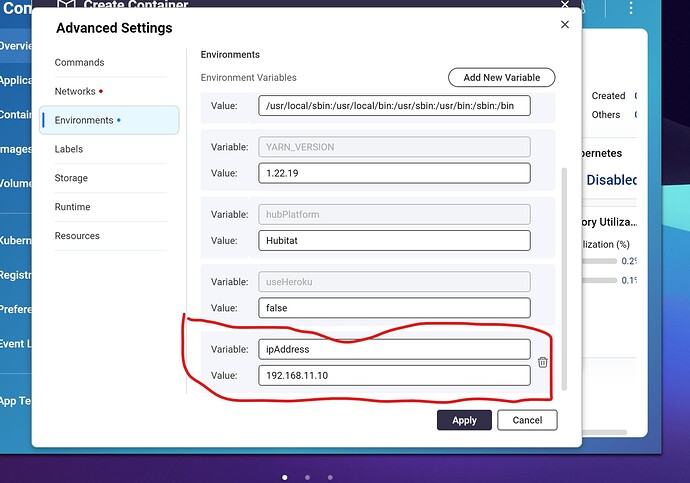690x483 pixels.
Task: Switch to the Resources section
Action: [77, 236]
